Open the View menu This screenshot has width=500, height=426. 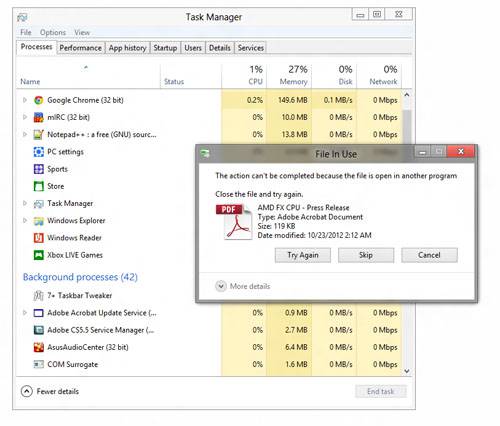[x=82, y=32]
